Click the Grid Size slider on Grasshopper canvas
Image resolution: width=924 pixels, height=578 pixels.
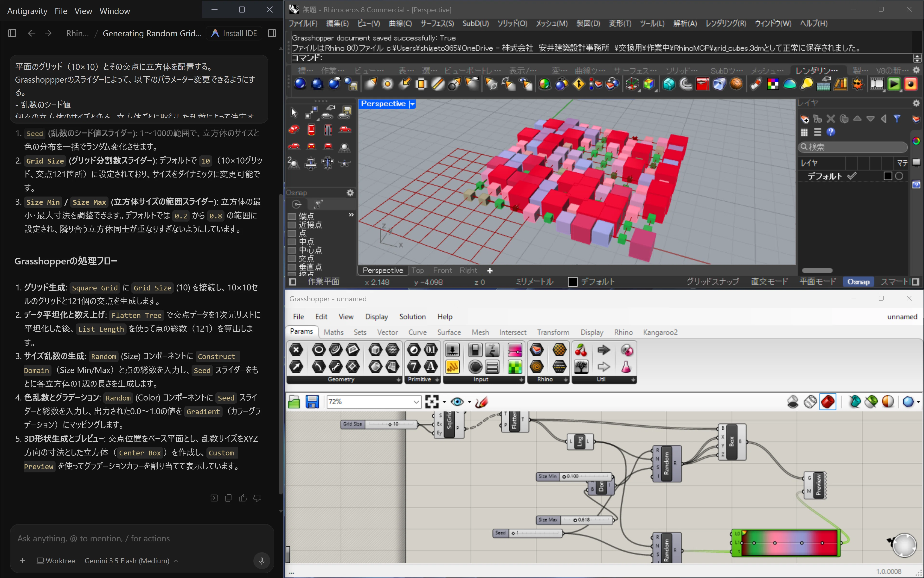point(379,424)
